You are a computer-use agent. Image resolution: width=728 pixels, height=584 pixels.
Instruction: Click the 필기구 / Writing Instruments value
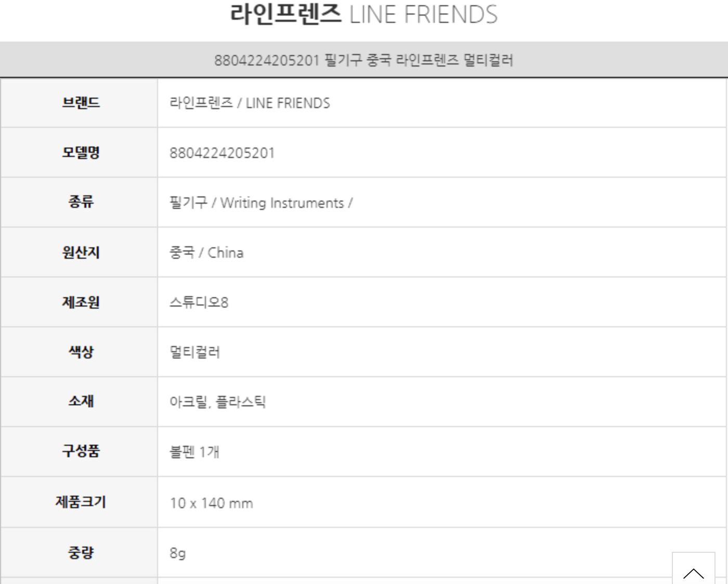(x=261, y=203)
